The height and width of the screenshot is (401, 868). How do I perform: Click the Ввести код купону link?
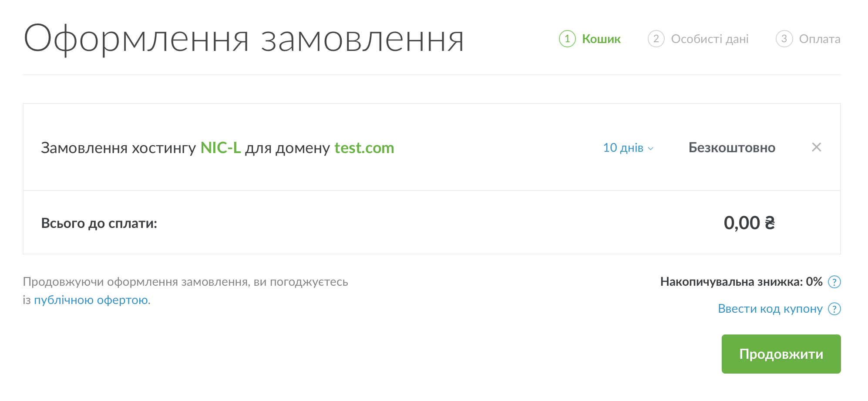tap(770, 309)
